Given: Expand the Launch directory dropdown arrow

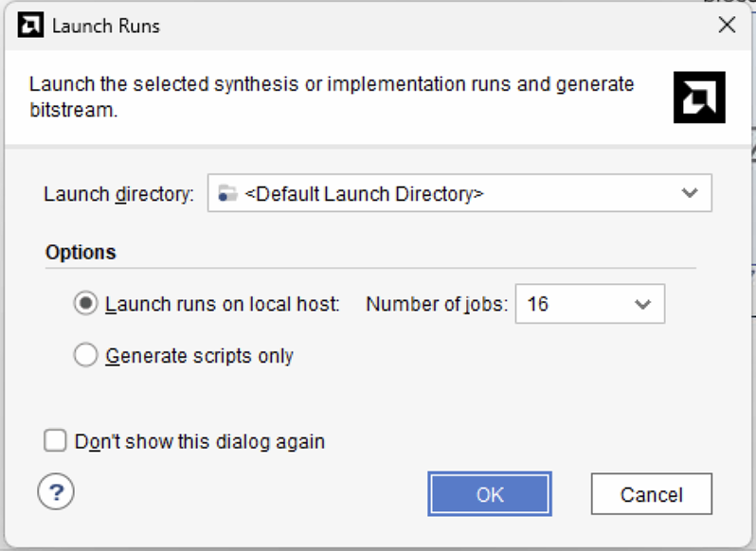Looking at the screenshot, I should (x=690, y=194).
